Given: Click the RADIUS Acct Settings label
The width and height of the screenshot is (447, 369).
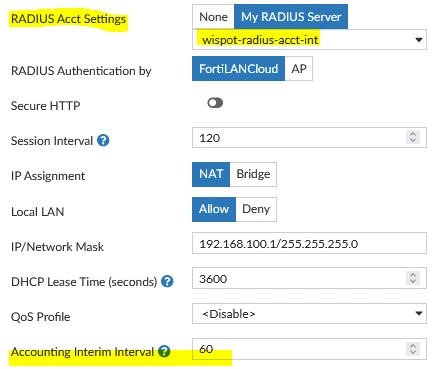Looking at the screenshot, I should tap(68, 19).
